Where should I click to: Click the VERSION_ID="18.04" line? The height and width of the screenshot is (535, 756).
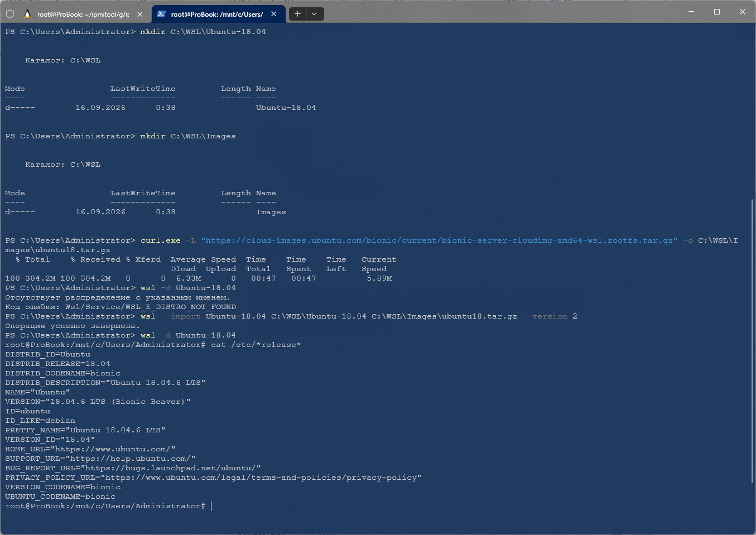pos(50,440)
